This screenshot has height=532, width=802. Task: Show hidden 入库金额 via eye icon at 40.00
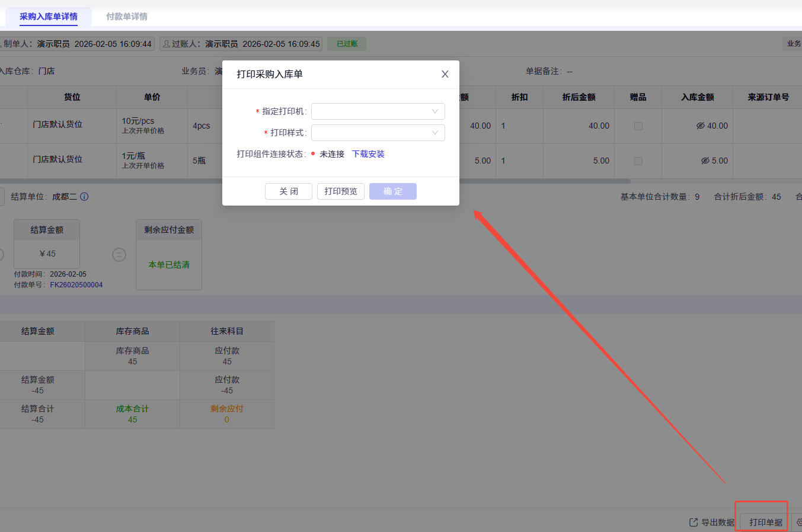pyautogui.click(x=700, y=126)
